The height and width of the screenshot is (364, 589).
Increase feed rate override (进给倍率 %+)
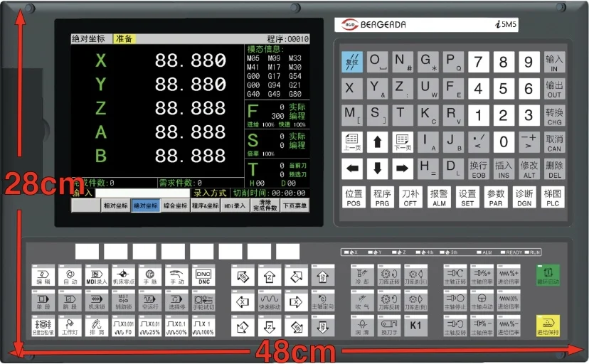point(508,276)
